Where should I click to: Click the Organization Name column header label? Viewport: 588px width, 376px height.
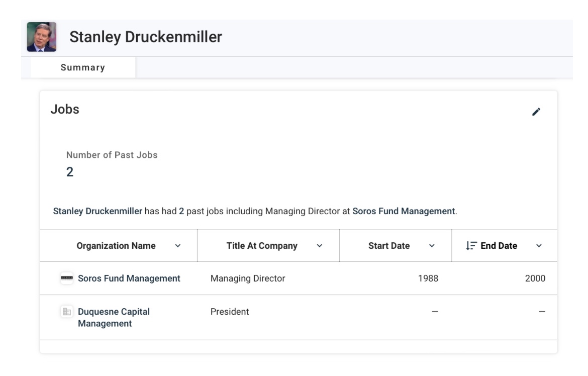(x=116, y=246)
